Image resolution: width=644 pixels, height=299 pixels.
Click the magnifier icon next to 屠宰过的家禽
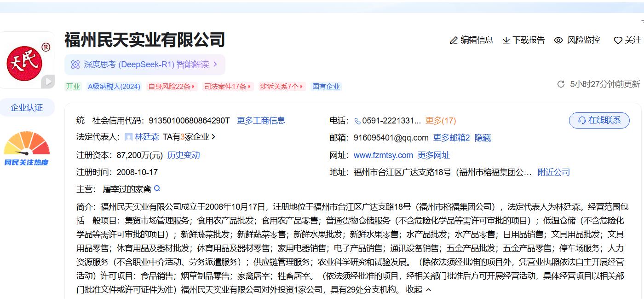tap(157, 188)
